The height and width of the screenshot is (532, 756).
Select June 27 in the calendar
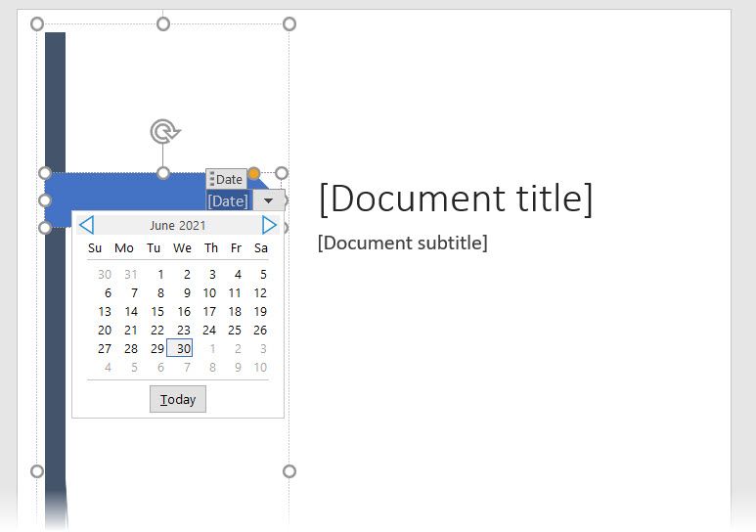tap(105, 349)
